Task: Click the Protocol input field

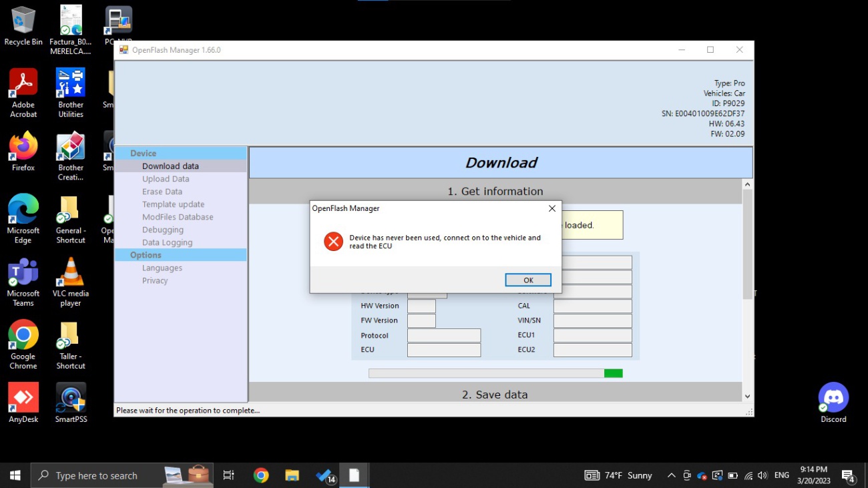Action: pyautogui.click(x=443, y=335)
